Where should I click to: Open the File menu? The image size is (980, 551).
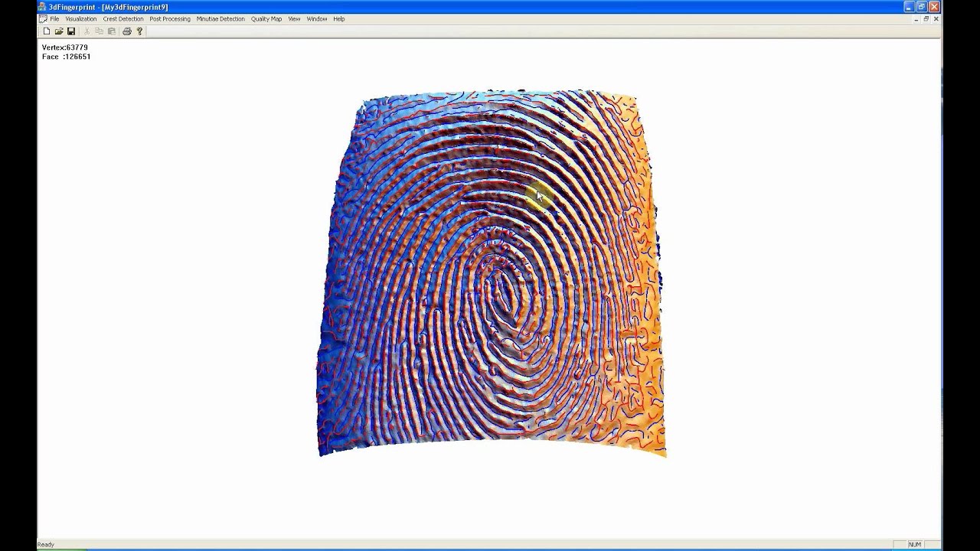(x=54, y=18)
